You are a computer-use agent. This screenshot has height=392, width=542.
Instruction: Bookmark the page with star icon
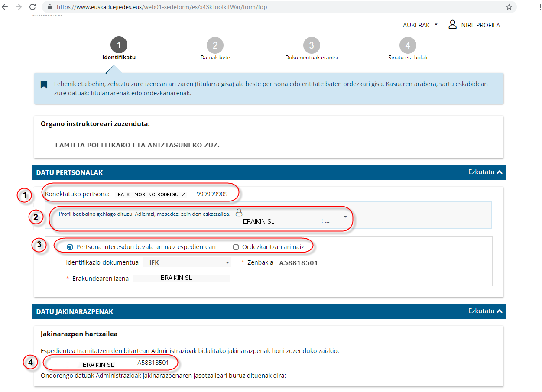(x=509, y=7)
